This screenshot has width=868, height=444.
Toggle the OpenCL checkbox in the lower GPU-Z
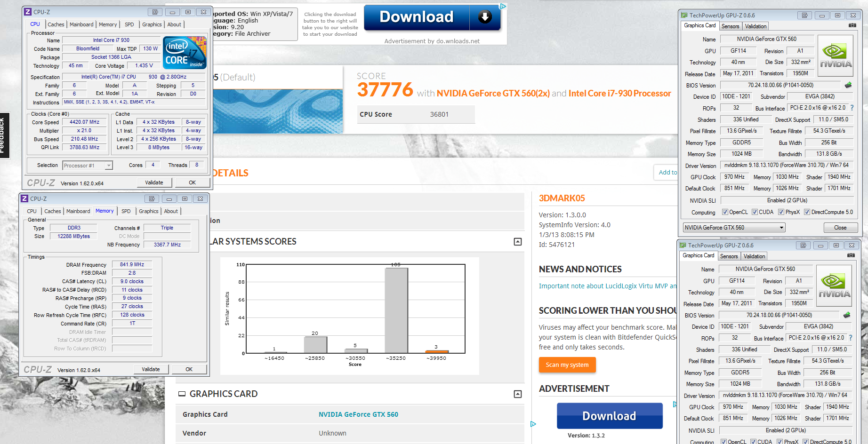723,442
